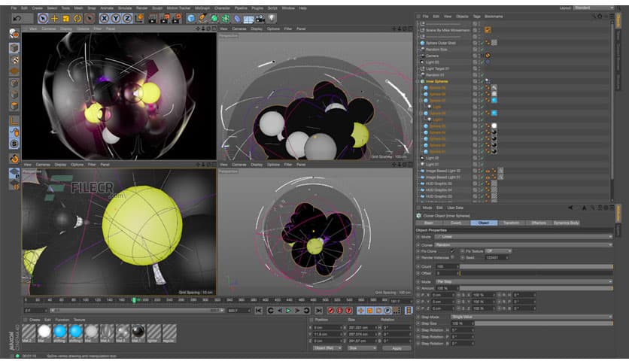
Task: Add a Camera object
Action: pos(260,19)
